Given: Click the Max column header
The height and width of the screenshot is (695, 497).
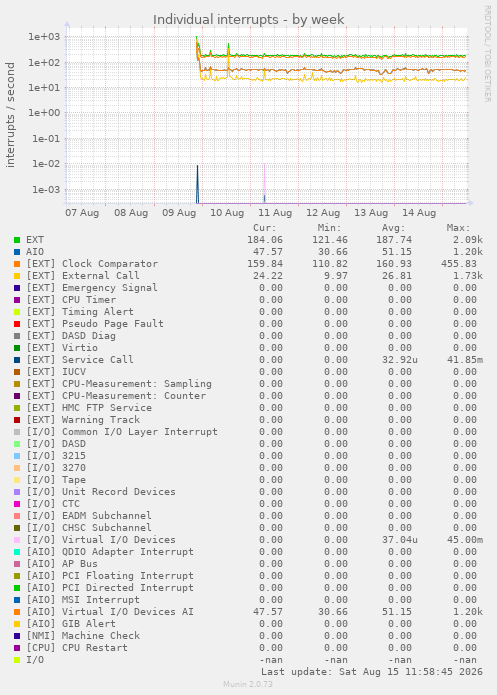Looking at the screenshot, I should pos(458,228).
